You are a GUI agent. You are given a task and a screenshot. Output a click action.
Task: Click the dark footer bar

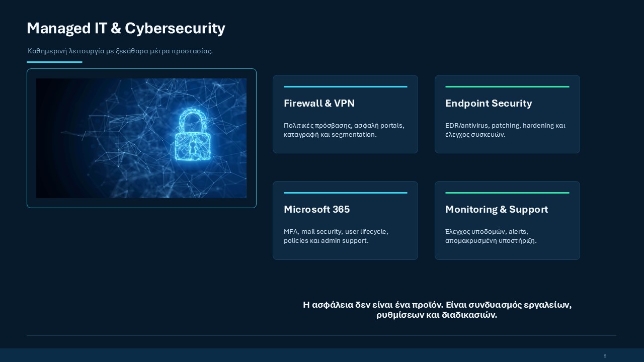coord(322,355)
